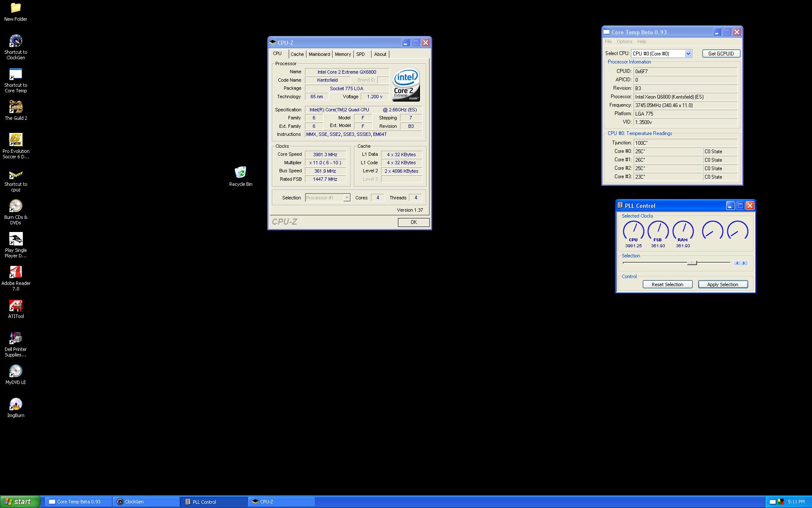Screen dimensions: 812x508
Task: Click the Core #0 temperature reading 25C
Action: coord(668,152)
